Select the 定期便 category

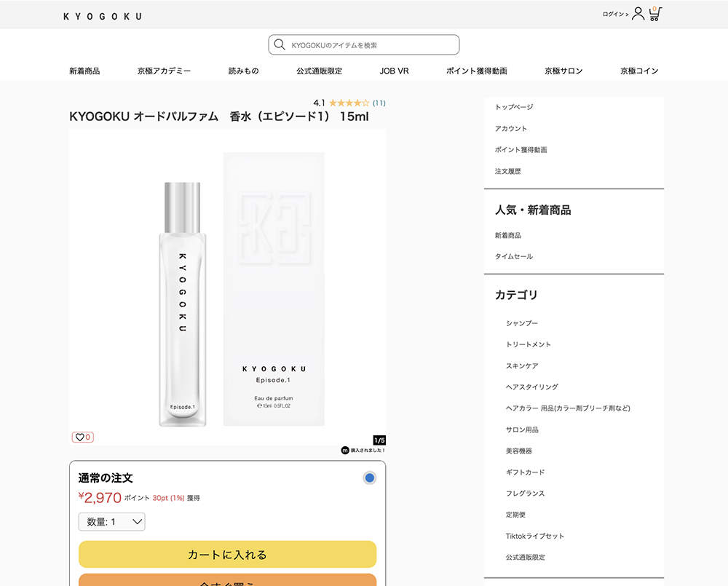tap(515, 515)
